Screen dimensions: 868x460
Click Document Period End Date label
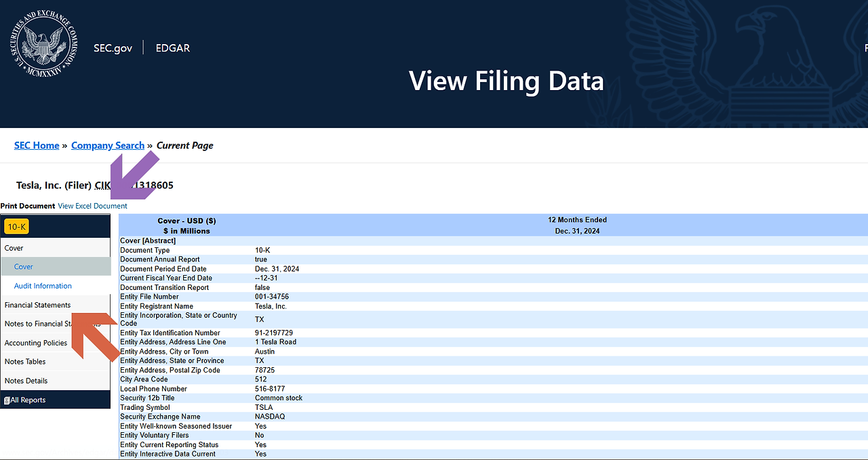click(163, 269)
